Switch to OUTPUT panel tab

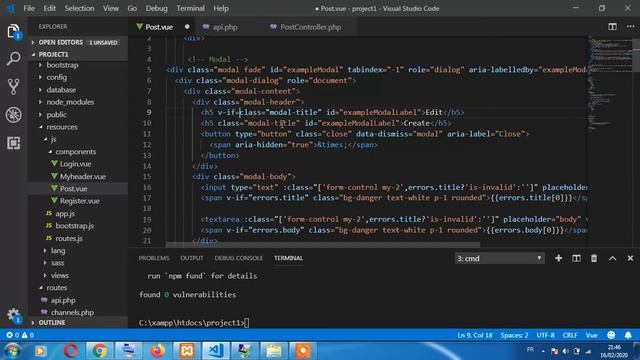[x=192, y=258]
